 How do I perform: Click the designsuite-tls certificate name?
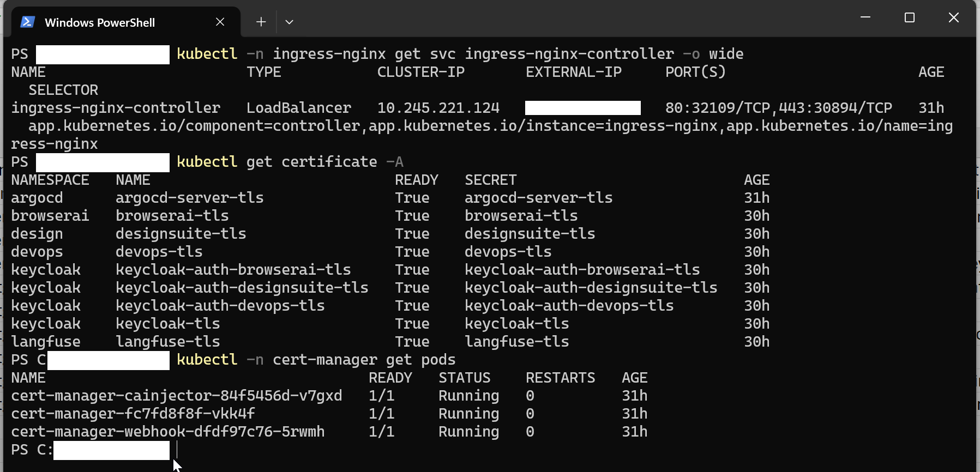click(181, 234)
